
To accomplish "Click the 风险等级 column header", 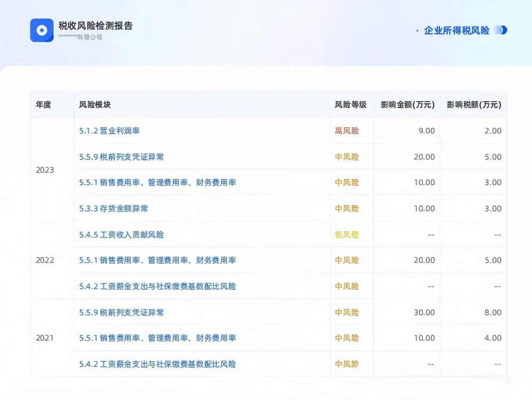I will (x=351, y=104).
